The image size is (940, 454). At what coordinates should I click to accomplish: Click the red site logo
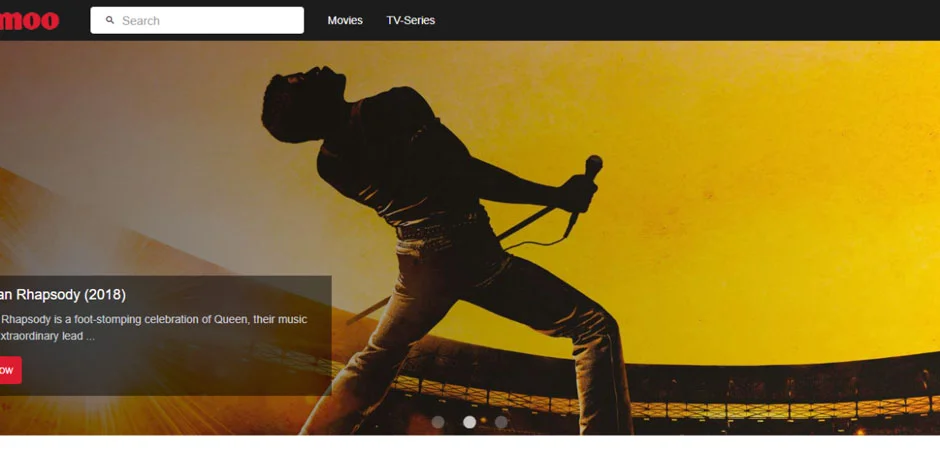[29, 20]
